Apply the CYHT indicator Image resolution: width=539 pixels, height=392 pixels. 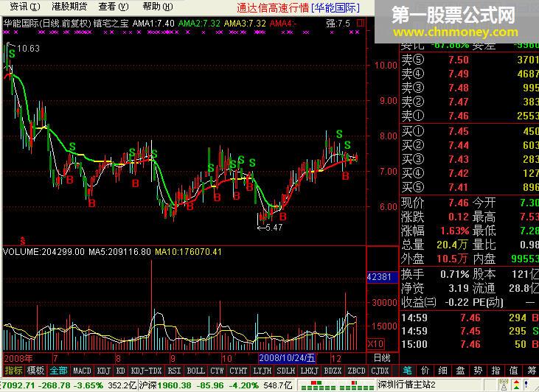238,371
